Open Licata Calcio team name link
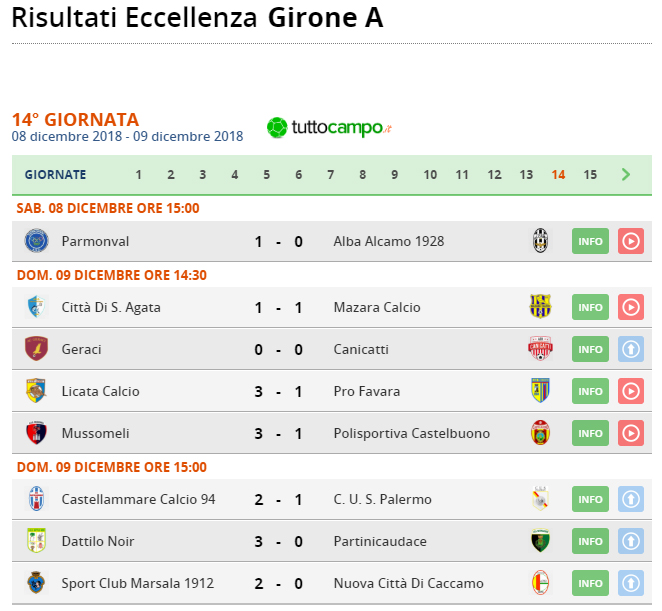Image resolution: width=662 pixels, height=611 pixels. click(x=100, y=391)
